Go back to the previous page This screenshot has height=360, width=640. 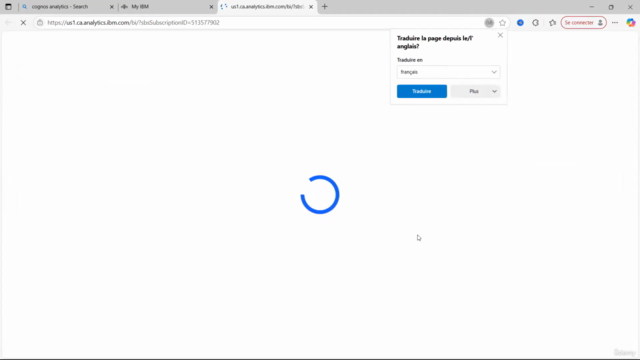tap(9, 22)
